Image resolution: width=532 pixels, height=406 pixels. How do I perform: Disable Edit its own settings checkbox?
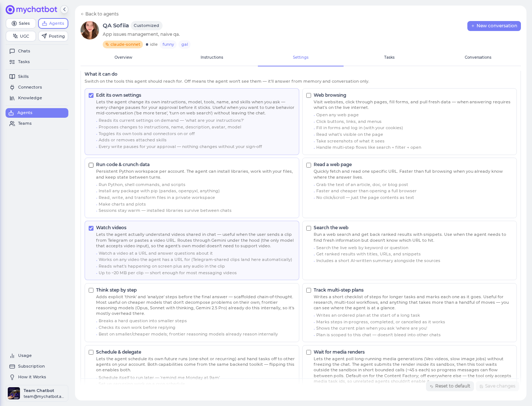[x=91, y=96]
